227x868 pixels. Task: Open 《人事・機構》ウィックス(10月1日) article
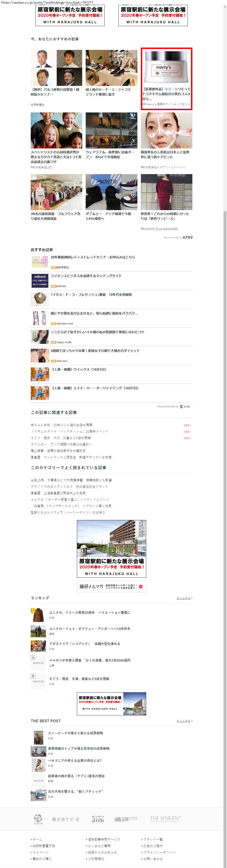79,369
